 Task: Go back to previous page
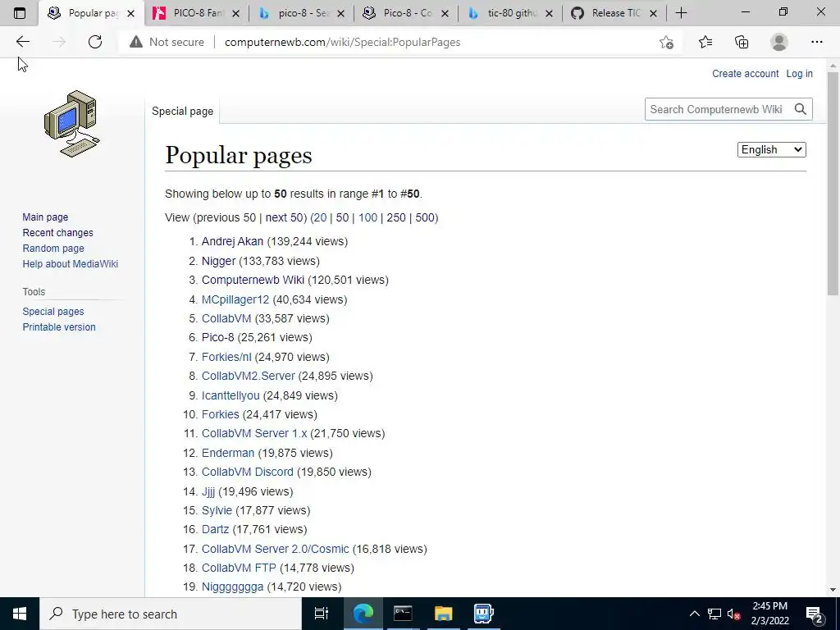[22, 42]
